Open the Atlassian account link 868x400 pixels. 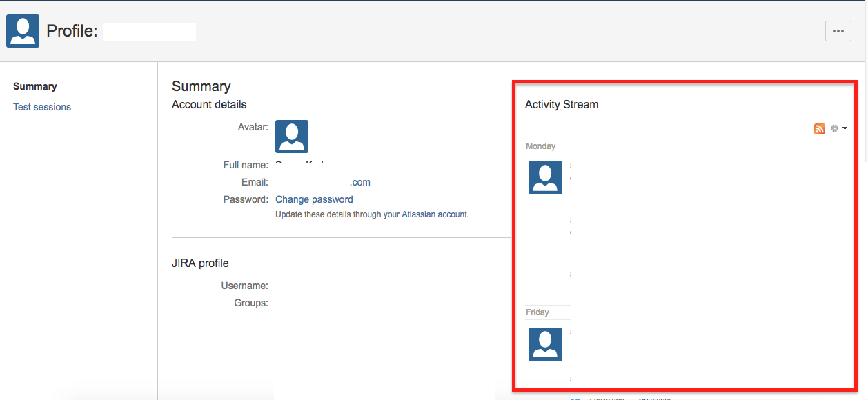(434, 214)
